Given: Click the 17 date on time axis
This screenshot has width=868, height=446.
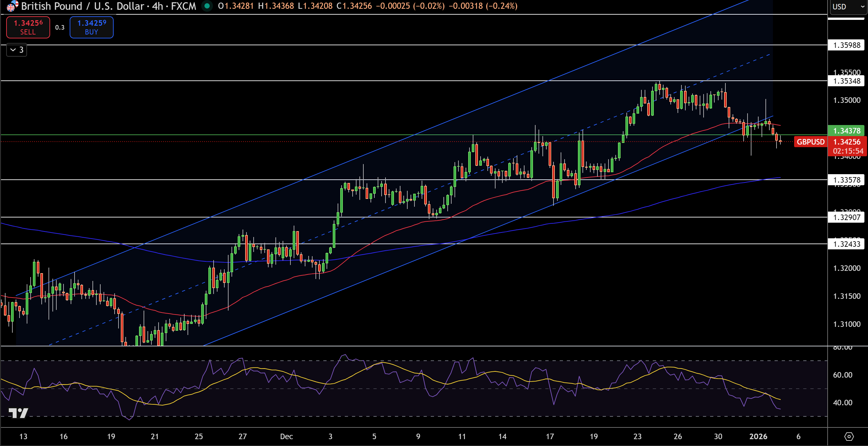Looking at the screenshot, I should pos(550,437).
